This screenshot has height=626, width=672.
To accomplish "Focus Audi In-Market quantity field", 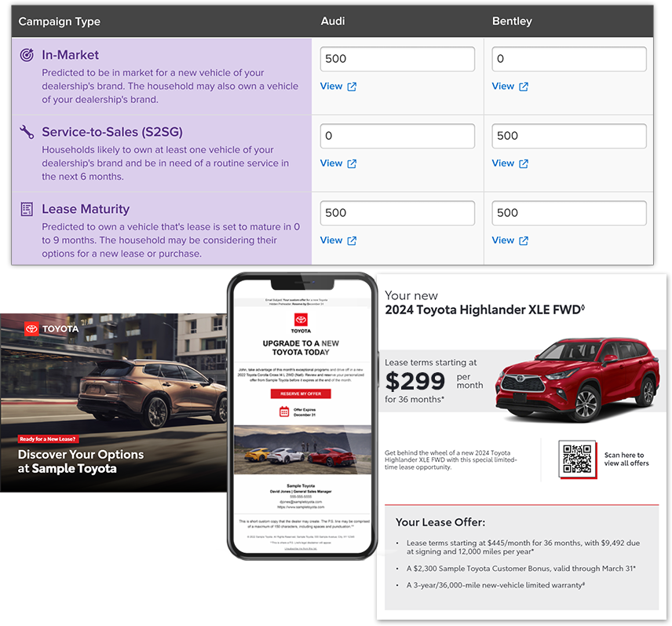I will 397,59.
